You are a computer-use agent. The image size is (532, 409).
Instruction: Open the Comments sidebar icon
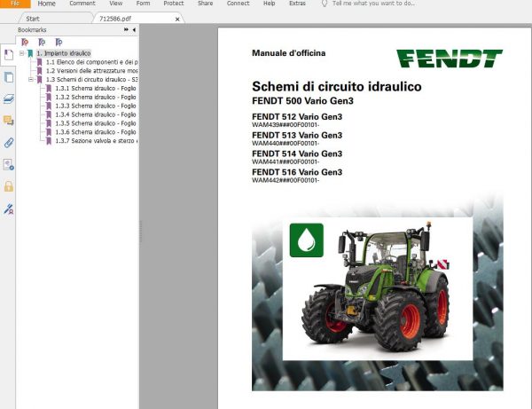click(x=9, y=120)
